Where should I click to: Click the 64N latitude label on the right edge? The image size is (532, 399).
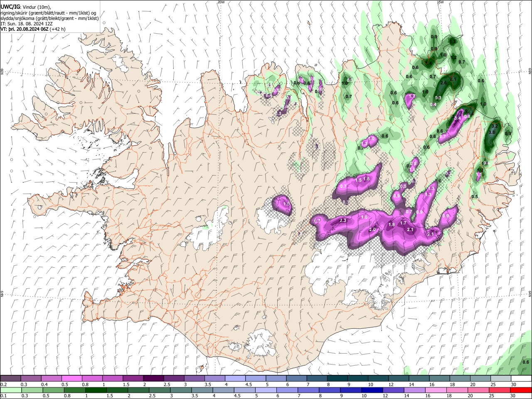tap(530, 293)
